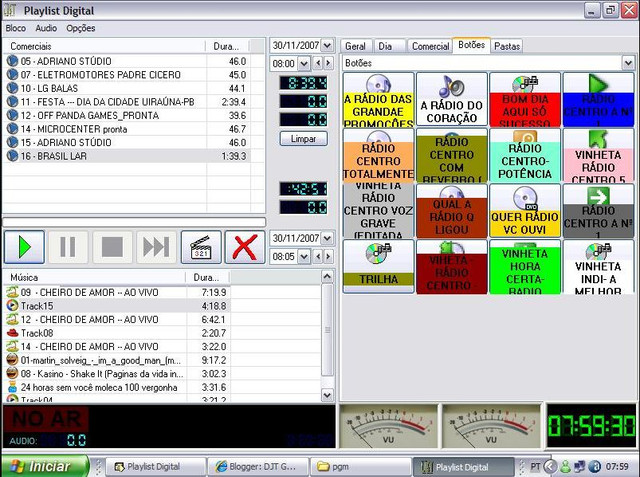640x477 pixels.
Task: Click face icon beside '08 - Kasino - Shake It'
Action: click(x=12, y=373)
